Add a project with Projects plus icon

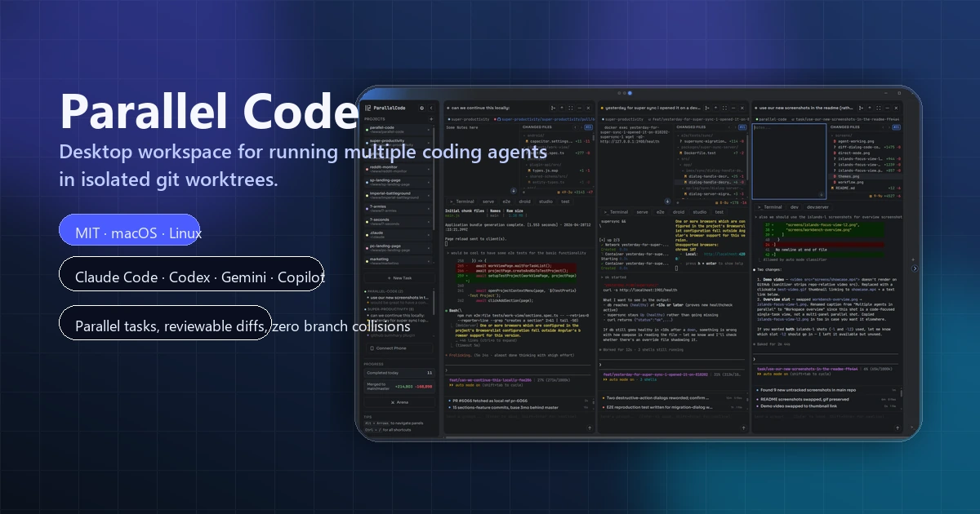431,119
